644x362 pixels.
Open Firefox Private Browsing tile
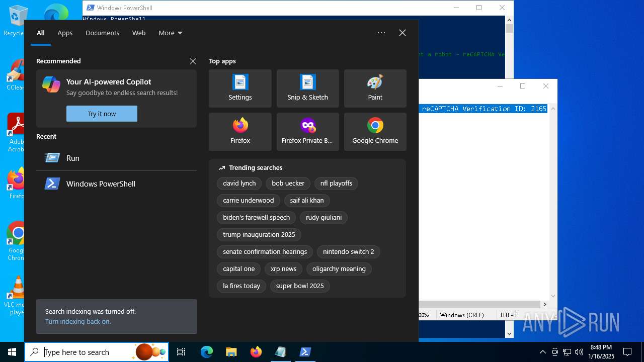coord(307,132)
